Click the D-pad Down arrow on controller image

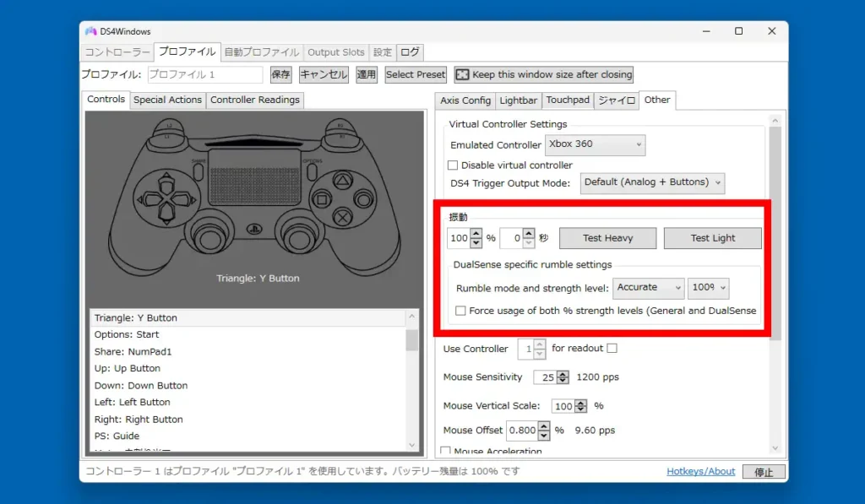[166, 214]
